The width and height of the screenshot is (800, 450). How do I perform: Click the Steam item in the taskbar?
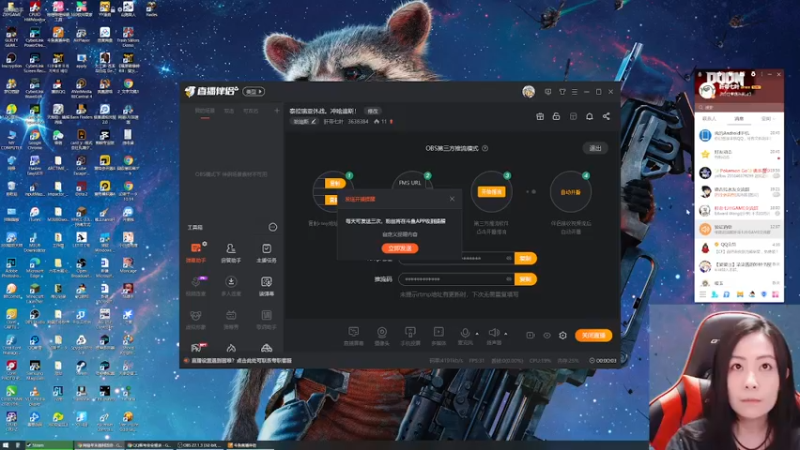pos(49,445)
